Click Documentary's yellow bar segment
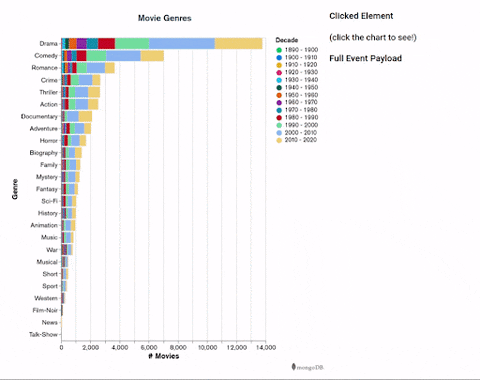Image resolution: width=480 pixels, height=380 pixels. pyautogui.click(x=85, y=116)
